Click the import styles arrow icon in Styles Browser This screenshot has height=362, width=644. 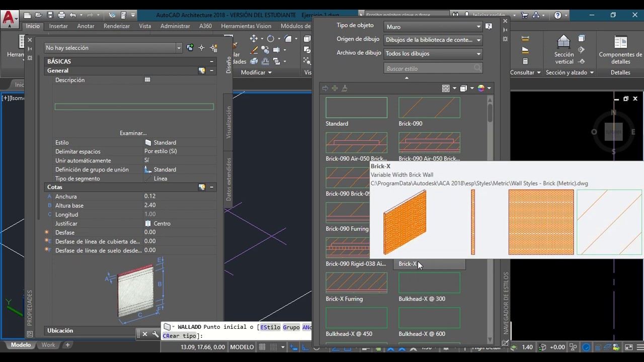click(325, 88)
